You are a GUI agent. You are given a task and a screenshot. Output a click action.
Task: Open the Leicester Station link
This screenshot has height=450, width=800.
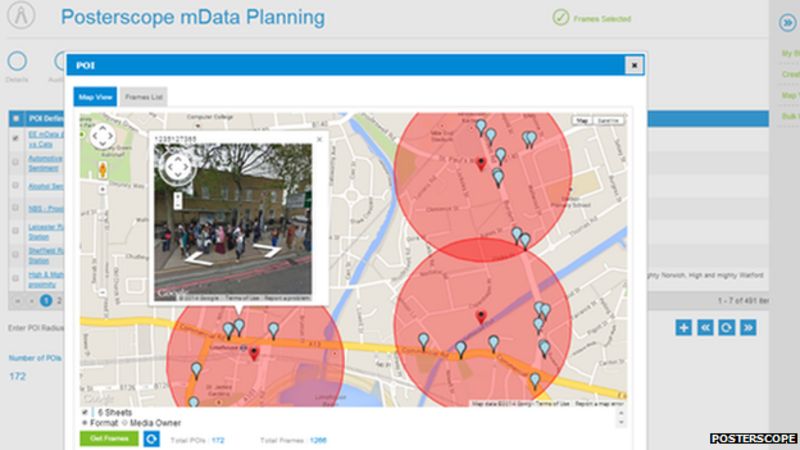pos(46,232)
